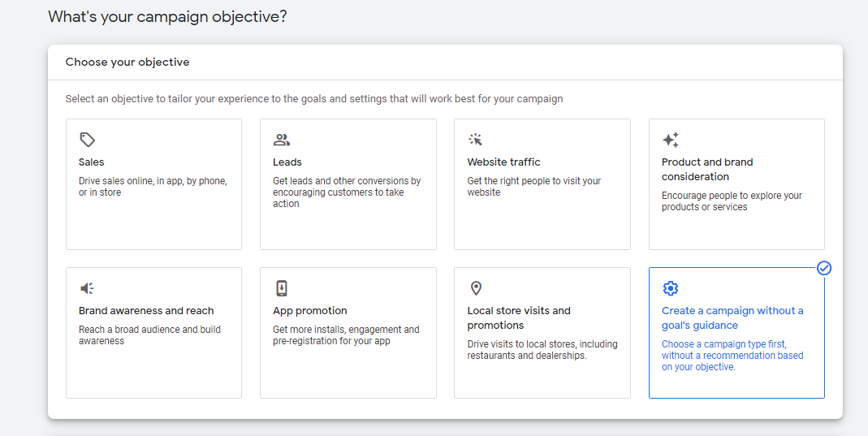Toggle the blue selected checkmark badge

tap(824, 268)
